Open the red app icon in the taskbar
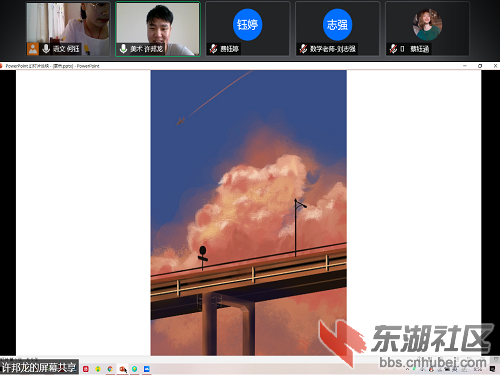Image resolution: width=500 pixels, height=375 pixels. [x=86, y=369]
